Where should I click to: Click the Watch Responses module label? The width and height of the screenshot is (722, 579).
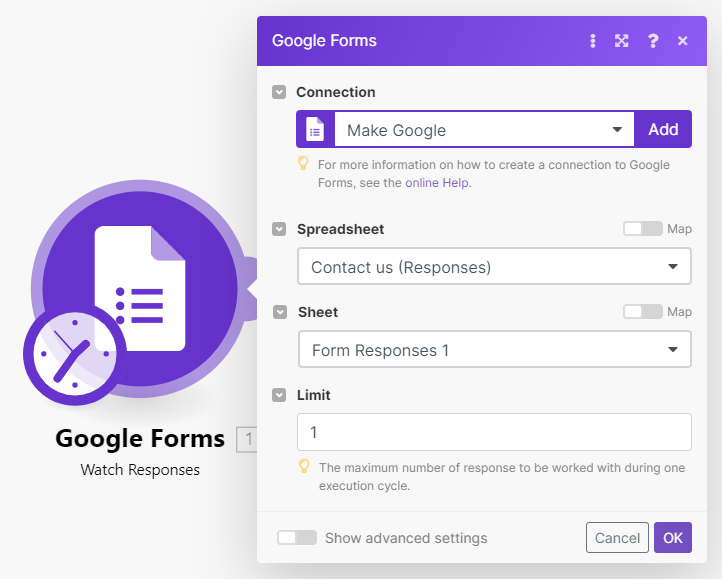[140, 470]
